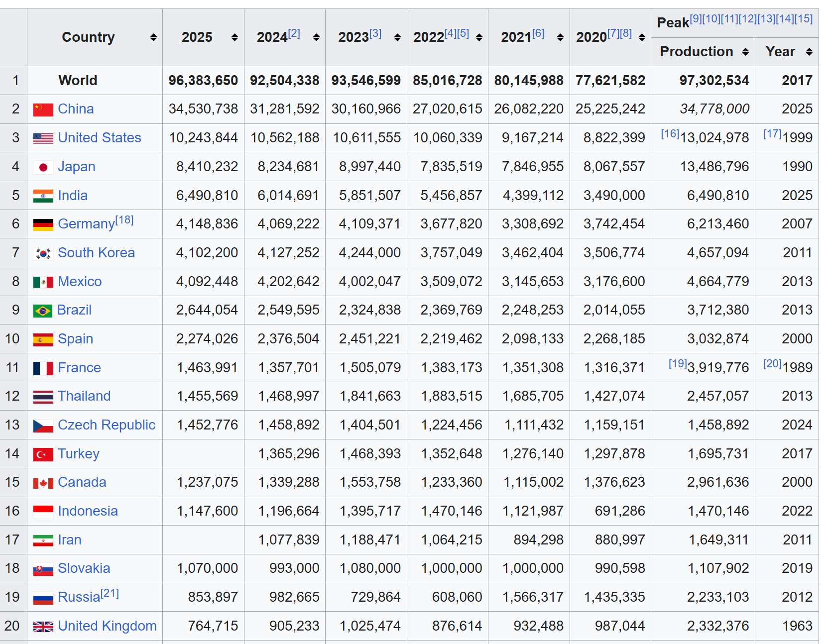The height and width of the screenshot is (644, 825).
Task: Click the Germany flag icon
Action: 43,224
